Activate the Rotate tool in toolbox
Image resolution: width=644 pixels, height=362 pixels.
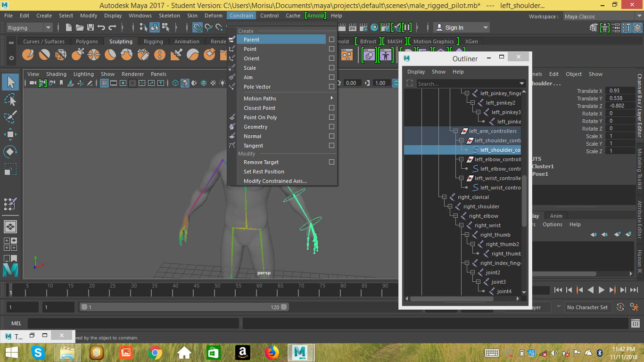(10, 152)
